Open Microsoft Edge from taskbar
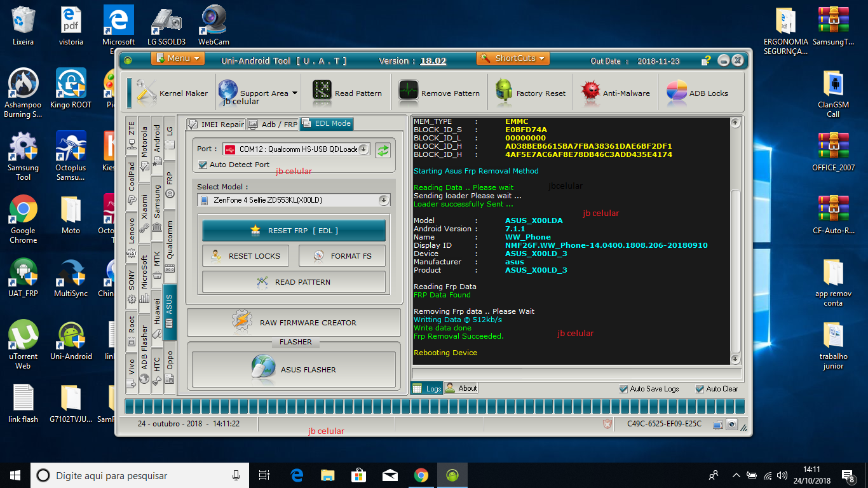This screenshot has height=488, width=868. [x=297, y=475]
